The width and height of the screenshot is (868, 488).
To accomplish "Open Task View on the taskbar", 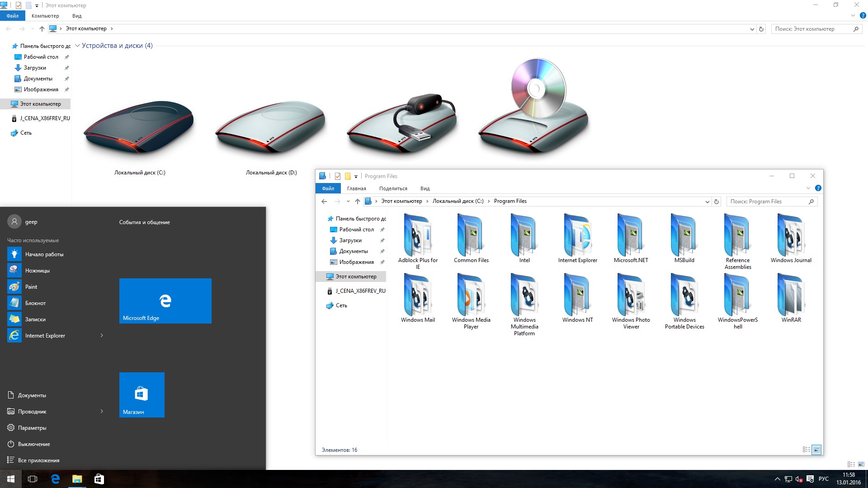I will [x=33, y=479].
